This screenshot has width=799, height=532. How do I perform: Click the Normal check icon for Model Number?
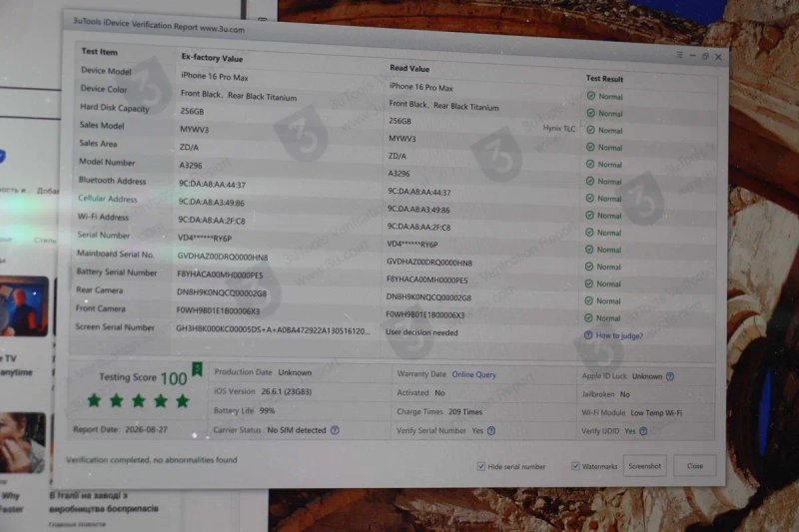click(x=590, y=181)
